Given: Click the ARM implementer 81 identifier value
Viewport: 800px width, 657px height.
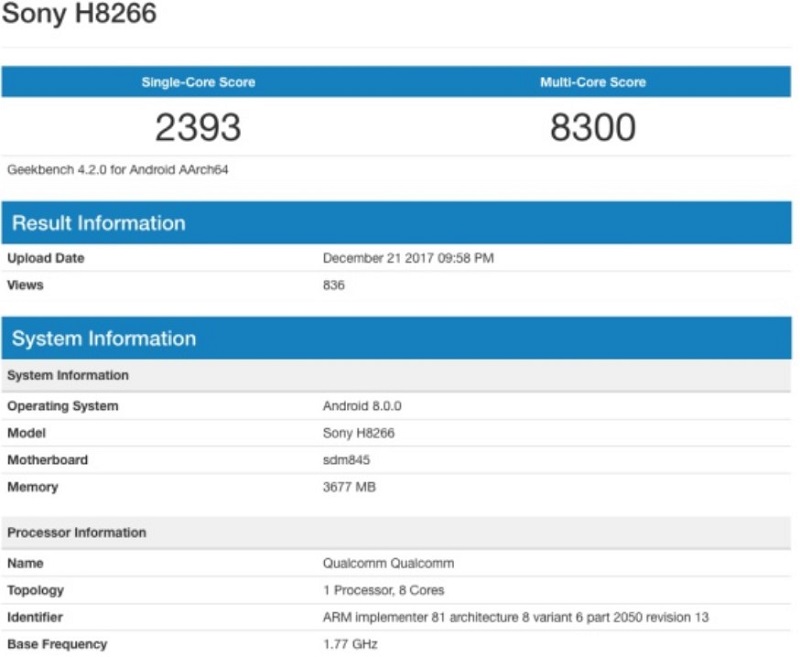Looking at the screenshot, I should tap(516, 617).
